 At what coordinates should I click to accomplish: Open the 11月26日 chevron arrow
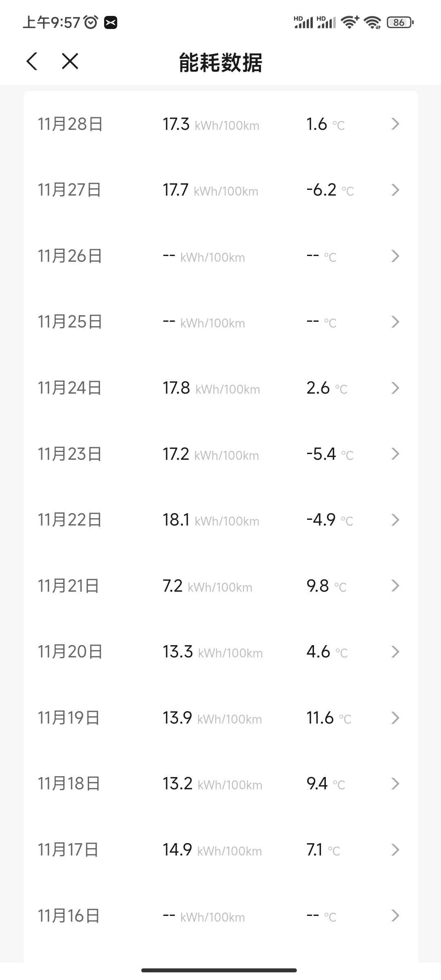click(395, 256)
